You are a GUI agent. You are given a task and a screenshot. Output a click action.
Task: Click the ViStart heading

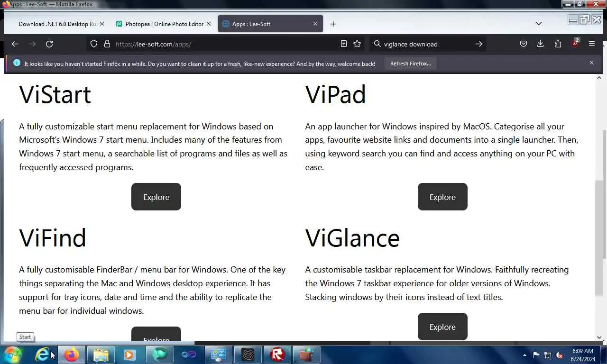[55, 95]
